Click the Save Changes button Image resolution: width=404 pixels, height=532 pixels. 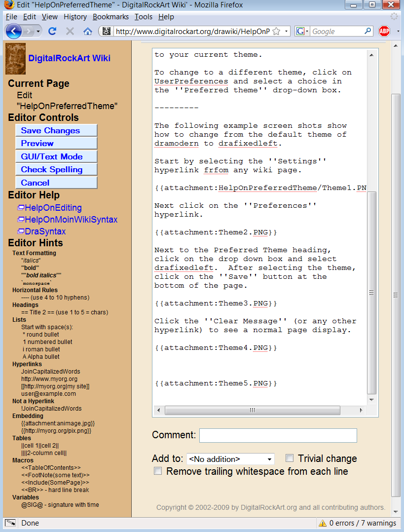(x=56, y=130)
